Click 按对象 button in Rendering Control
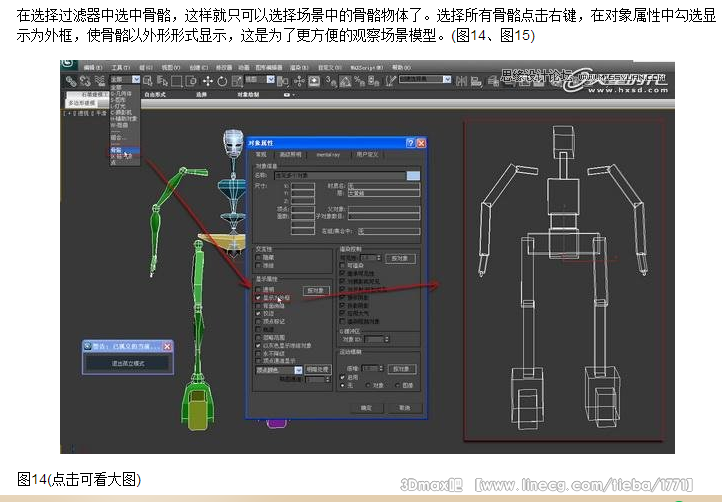722x502 pixels. pyautogui.click(x=400, y=258)
